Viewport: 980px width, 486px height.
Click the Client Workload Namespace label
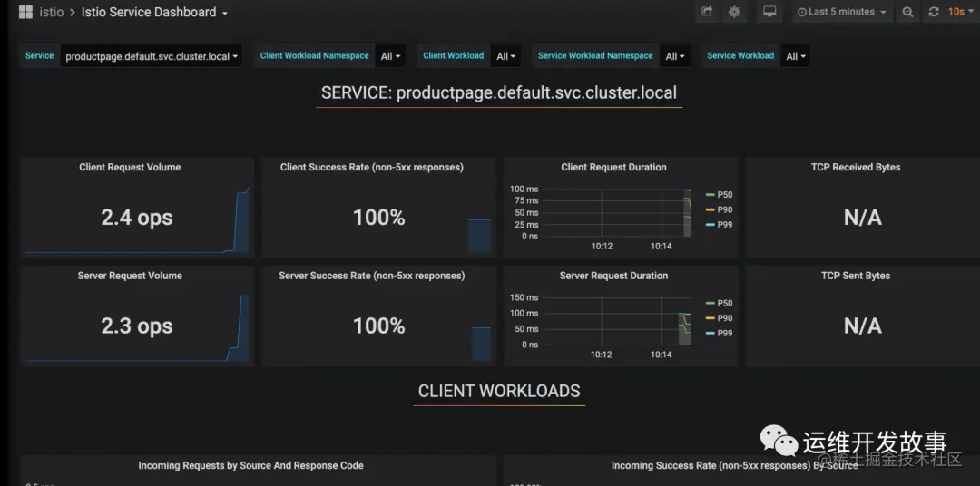pyautogui.click(x=314, y=55)
